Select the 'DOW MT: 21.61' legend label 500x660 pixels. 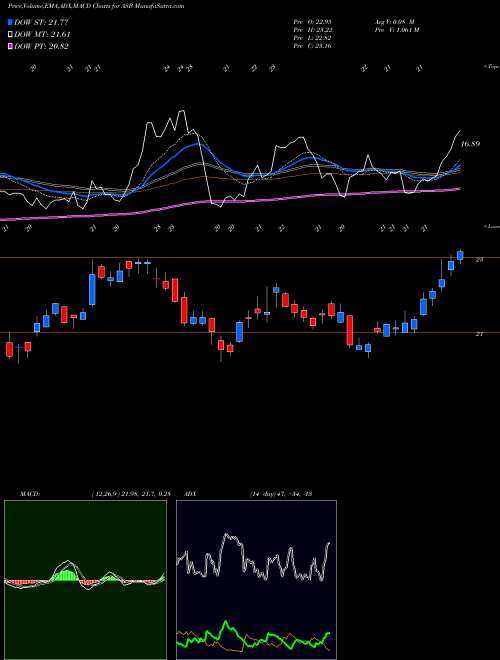click(43, 35)
